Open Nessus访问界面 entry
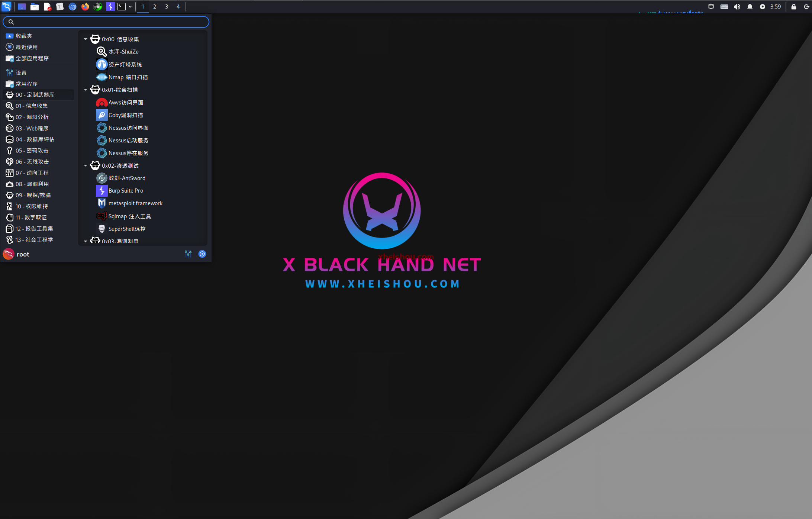The height and width of the screenshot is (519, 812). (x=143, y=128)
